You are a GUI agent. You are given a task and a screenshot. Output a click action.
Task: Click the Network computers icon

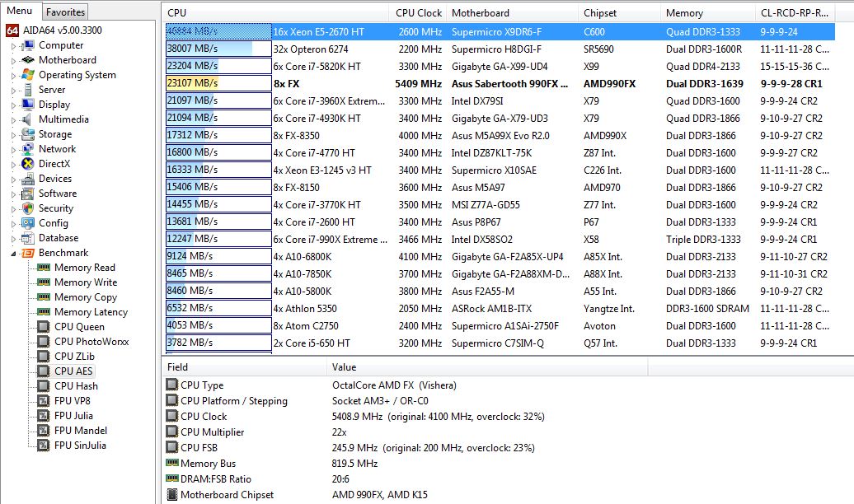pos(28,148)
